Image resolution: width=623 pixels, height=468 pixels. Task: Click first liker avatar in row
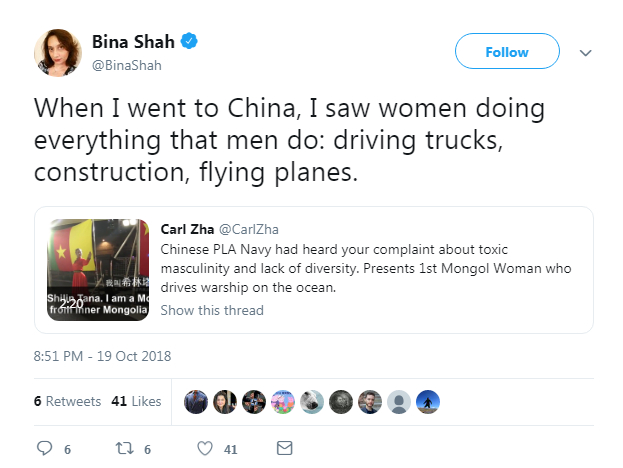[197, 401]
